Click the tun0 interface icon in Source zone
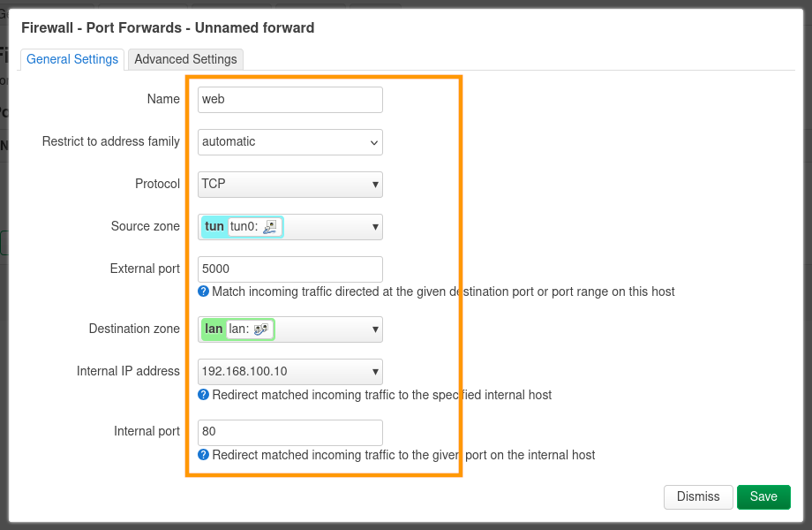 click(271, 227)
